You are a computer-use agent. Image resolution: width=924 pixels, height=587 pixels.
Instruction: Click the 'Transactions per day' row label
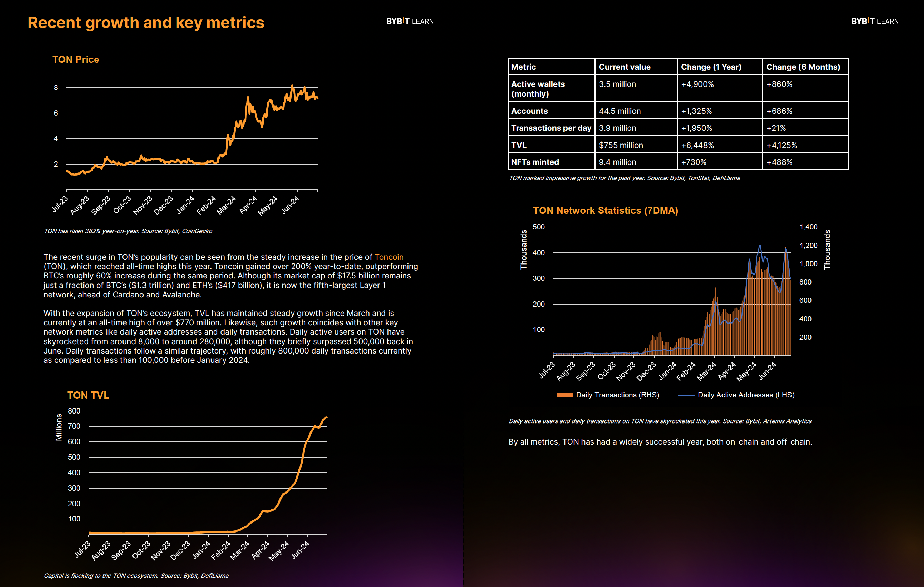(x=551, y=128)
